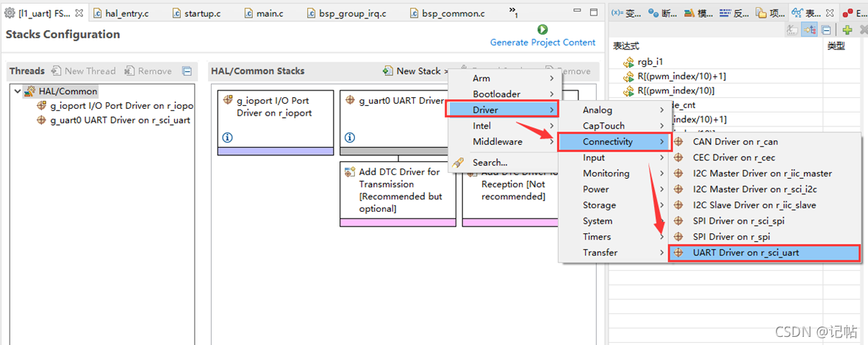This screenshot has height=345, width=868.
Task: Switch to the hal_entry.c tab
Action: 122,13
